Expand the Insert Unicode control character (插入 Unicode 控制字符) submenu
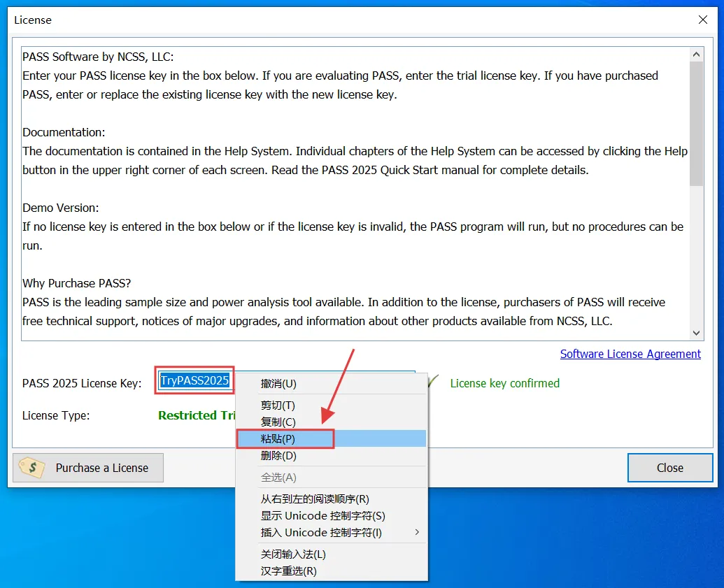This screenshot has height=588, width=724. coord(331,533)
